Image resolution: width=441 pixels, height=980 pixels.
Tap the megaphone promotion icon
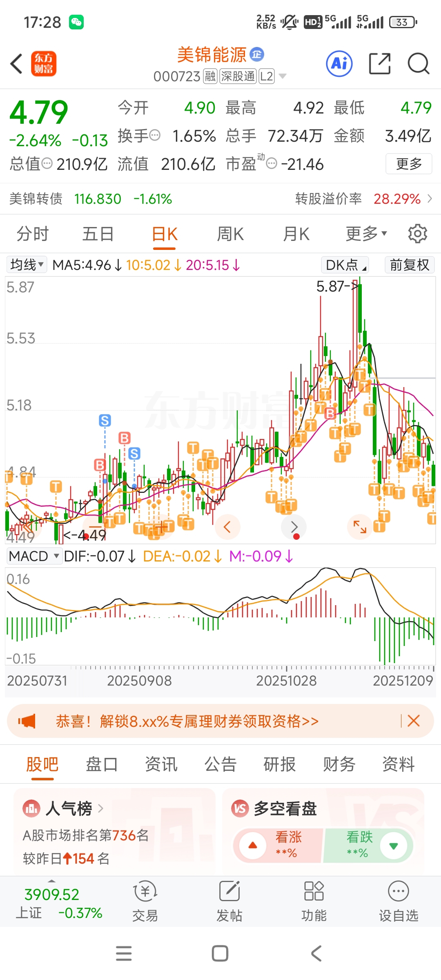[27, 721]
